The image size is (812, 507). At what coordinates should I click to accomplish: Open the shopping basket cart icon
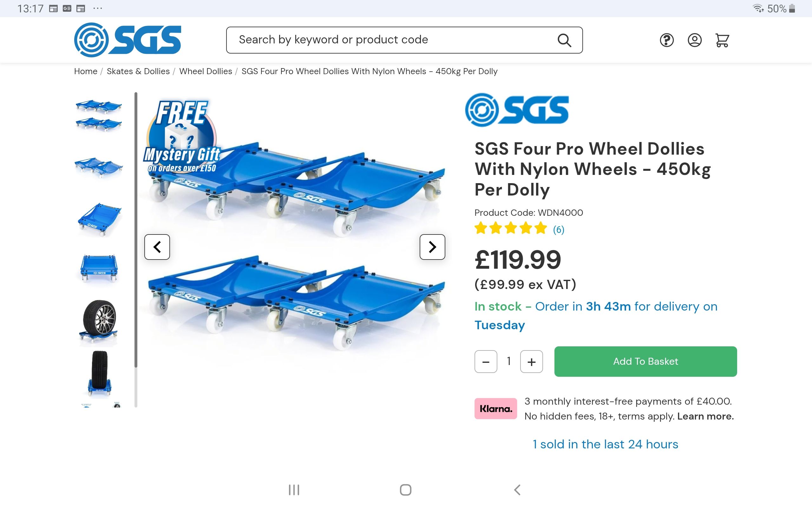pyautogui.click(x=722, y=40)
